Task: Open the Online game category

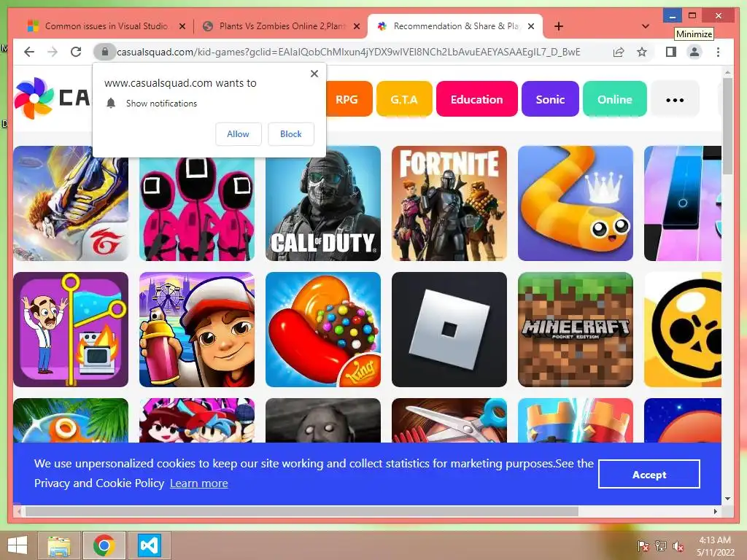Action: click(614, 99)
